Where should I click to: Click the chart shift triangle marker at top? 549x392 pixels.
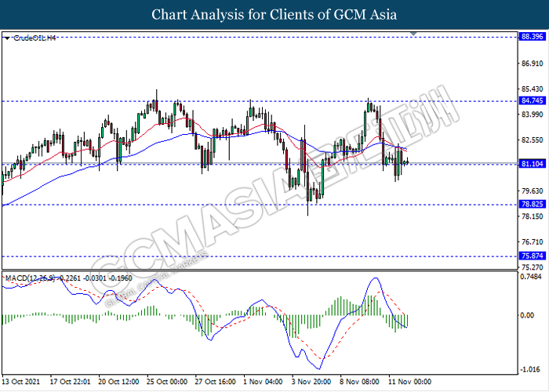pos(413,34)
